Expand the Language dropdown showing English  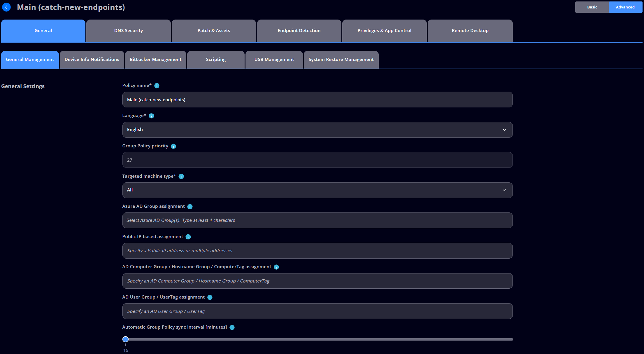317,130
